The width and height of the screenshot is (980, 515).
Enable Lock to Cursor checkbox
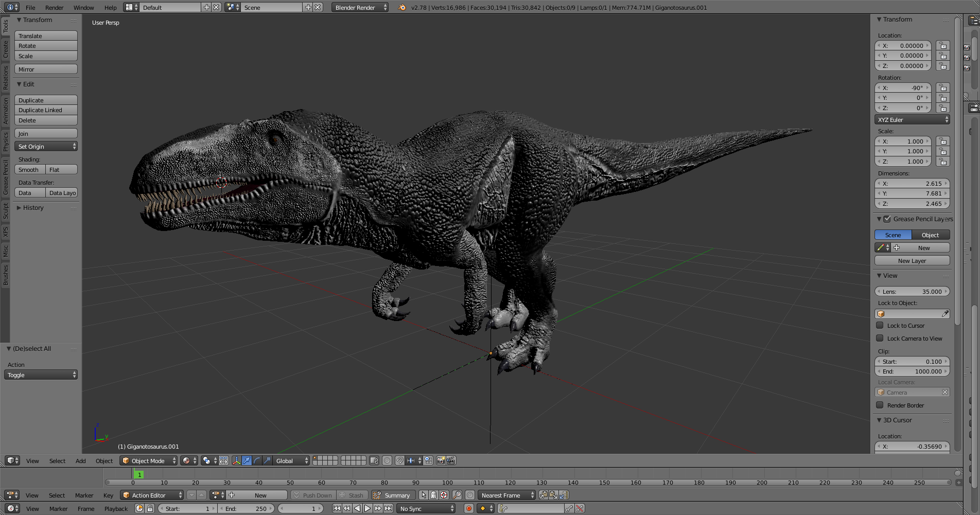880,325
